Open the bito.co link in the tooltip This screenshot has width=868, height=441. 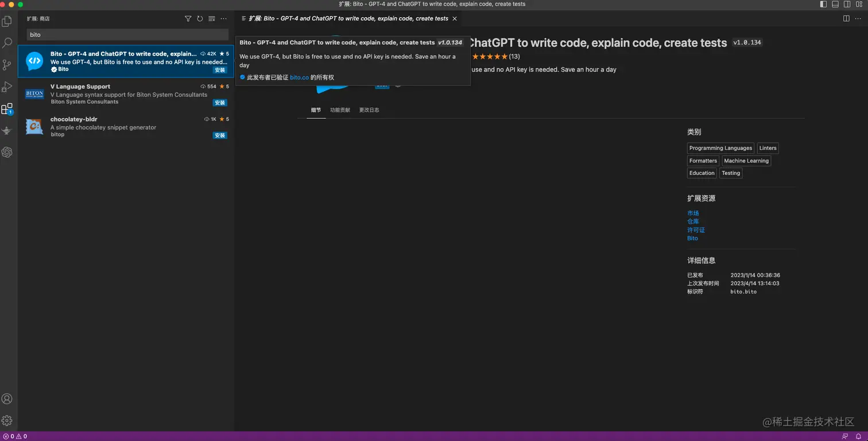(x=299, y=77)
